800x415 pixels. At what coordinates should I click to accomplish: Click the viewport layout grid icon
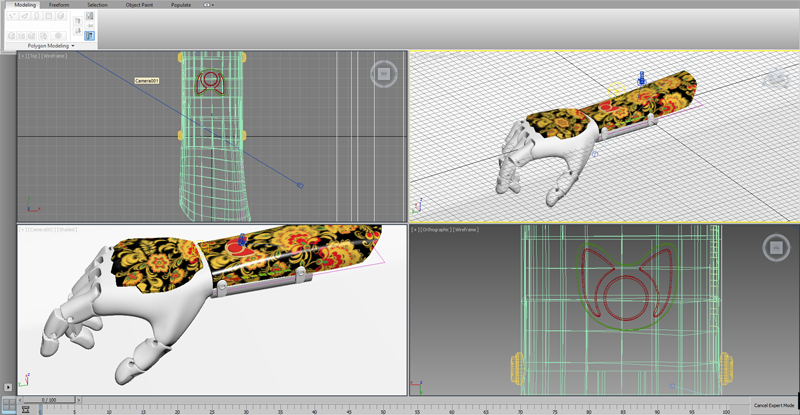9,406
